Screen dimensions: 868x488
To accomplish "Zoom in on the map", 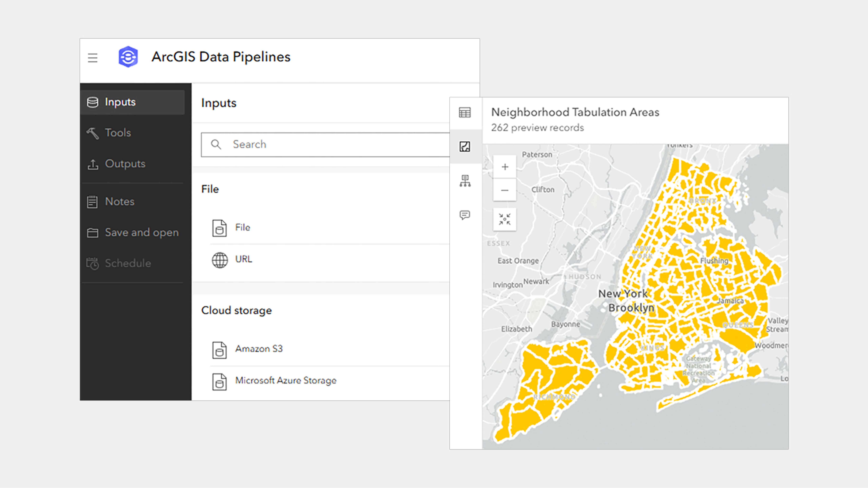I will [505, 167].
